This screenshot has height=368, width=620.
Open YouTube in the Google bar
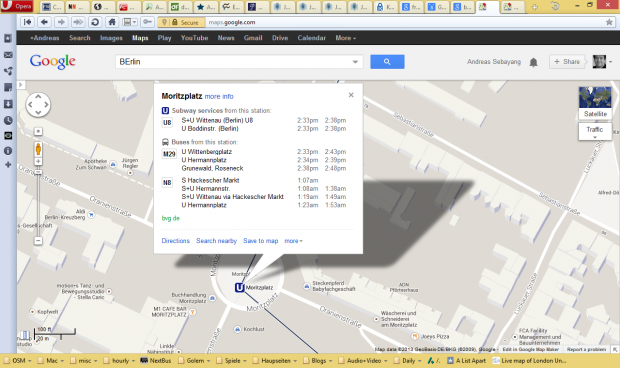tap(194, 38)
